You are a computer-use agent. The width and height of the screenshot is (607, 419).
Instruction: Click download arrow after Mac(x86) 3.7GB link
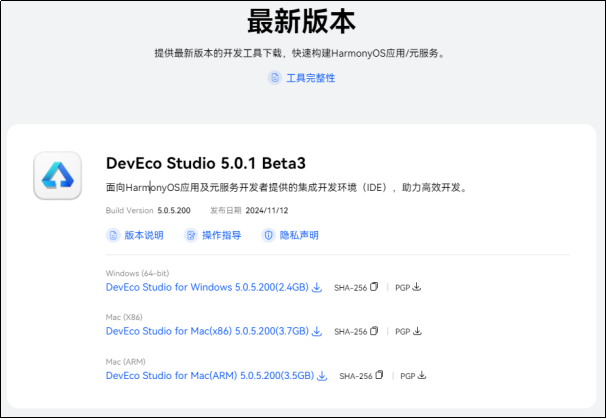click(x=317, y=331)
